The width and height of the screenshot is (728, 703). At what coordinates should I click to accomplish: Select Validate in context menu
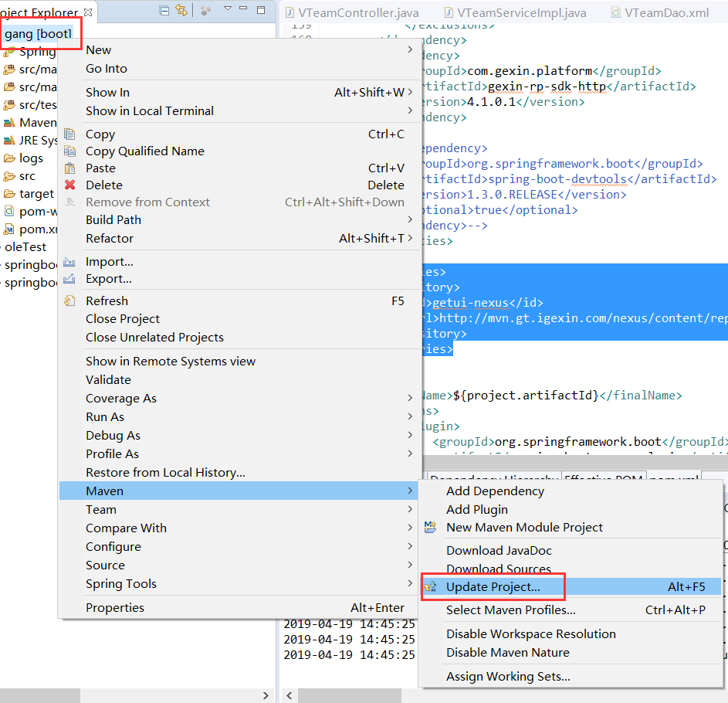point(239,379)
